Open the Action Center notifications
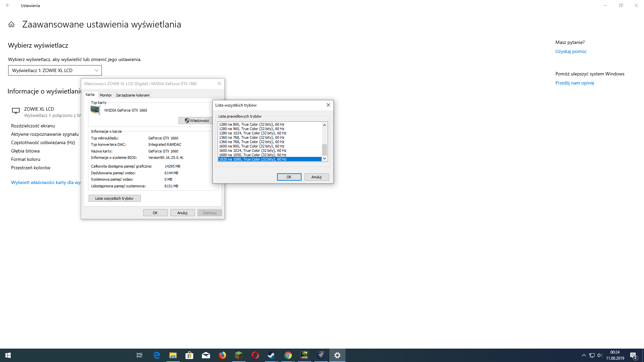The width and height of the screenshot is (644, 362). point(633,355)
